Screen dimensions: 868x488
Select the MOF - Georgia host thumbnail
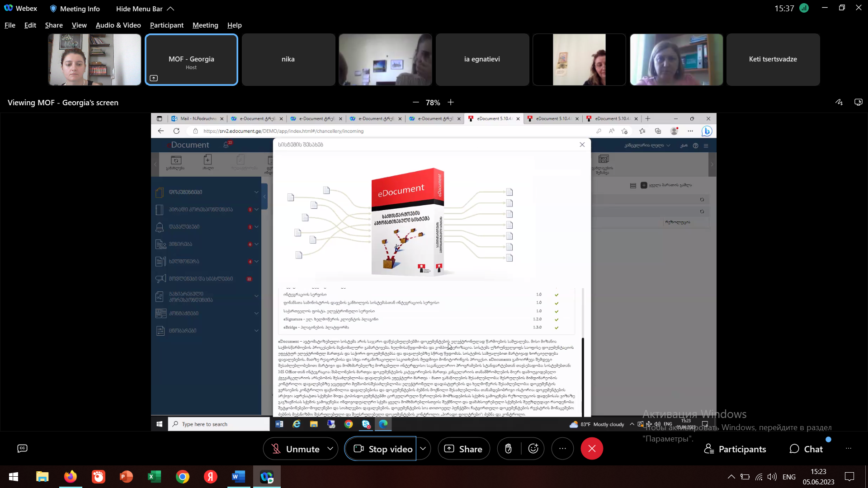coord(191,60)
